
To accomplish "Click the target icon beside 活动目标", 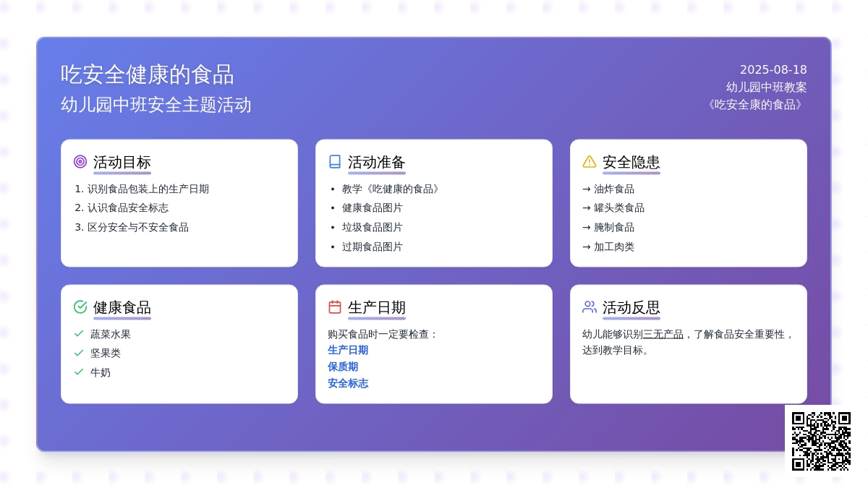I will click(80, 162).
